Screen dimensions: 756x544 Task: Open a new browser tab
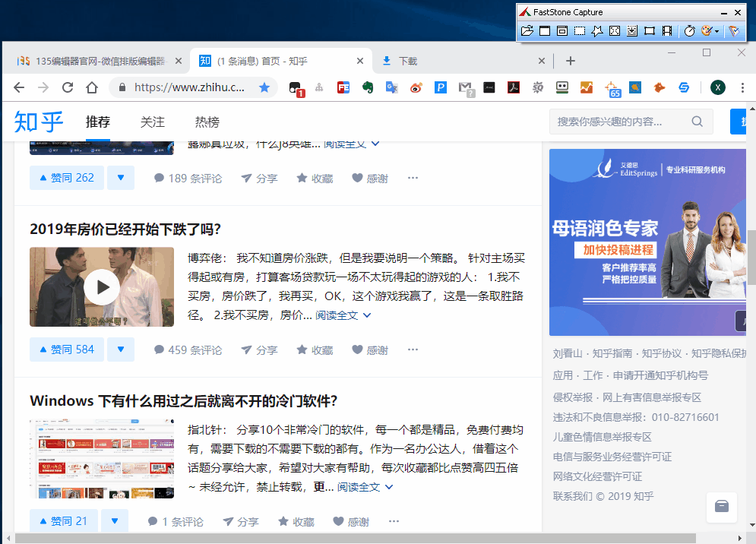[x=571, y=61]
